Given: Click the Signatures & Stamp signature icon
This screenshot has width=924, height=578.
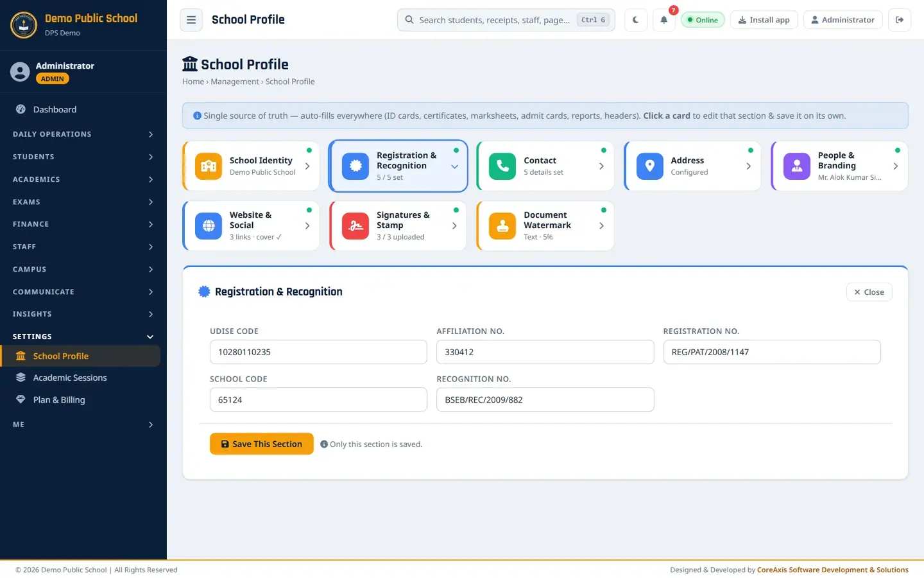Looking at the screenshot, I should tap(355, 226).
